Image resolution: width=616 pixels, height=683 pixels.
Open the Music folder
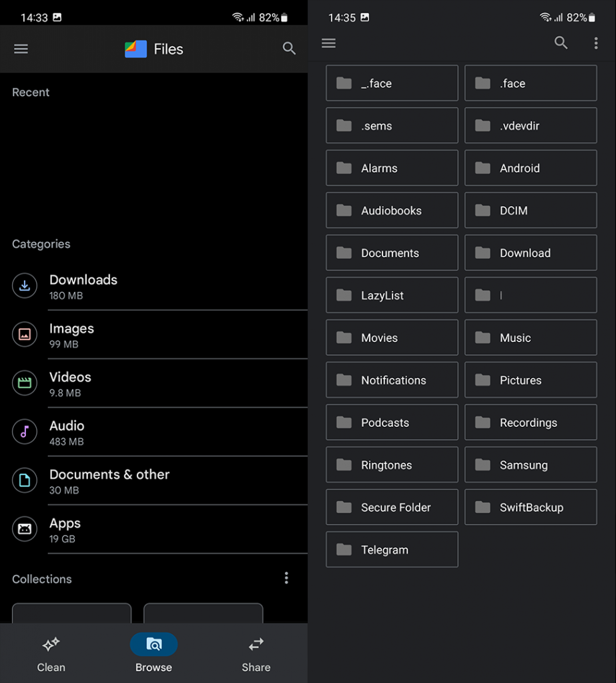(x=531, y=337)
